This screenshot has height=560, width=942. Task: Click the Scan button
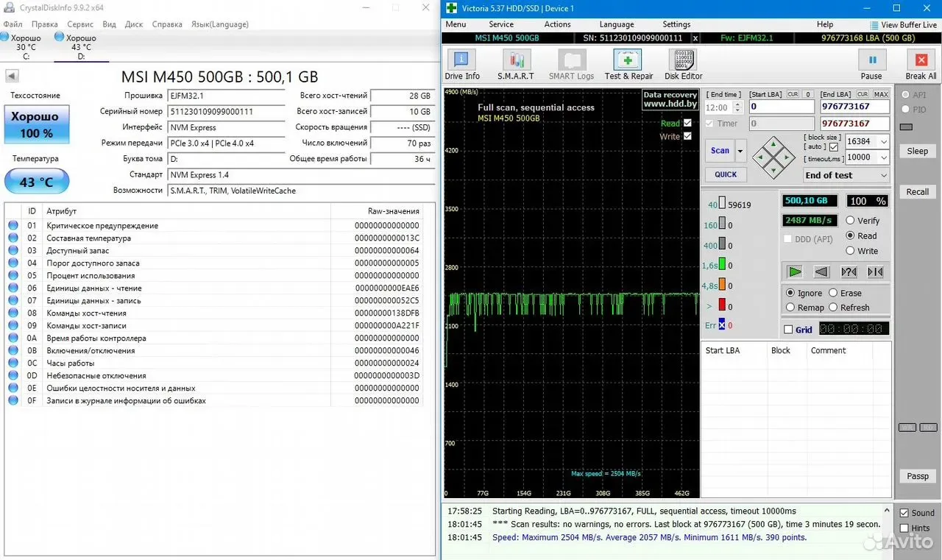(720, 151)
